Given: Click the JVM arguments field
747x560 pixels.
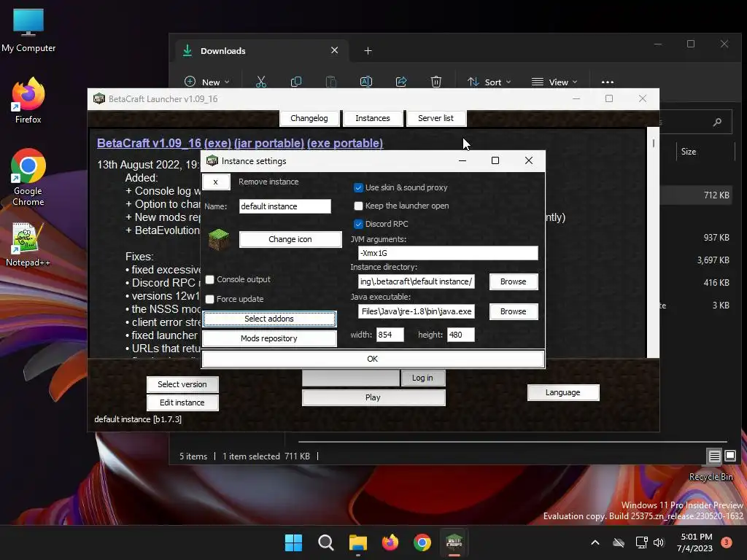Looking at the screenshot, I should tap(448, 253).
